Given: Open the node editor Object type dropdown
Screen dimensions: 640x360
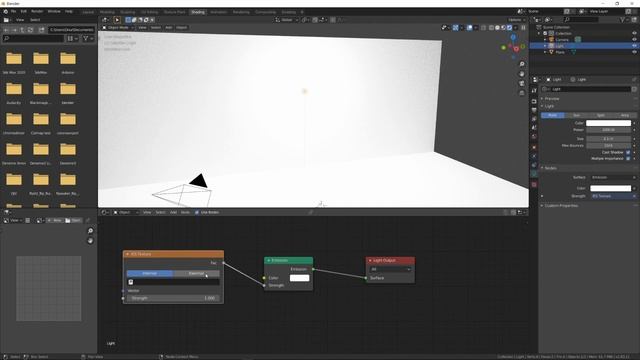Looking at the screenshot, I should click(126, 213).
